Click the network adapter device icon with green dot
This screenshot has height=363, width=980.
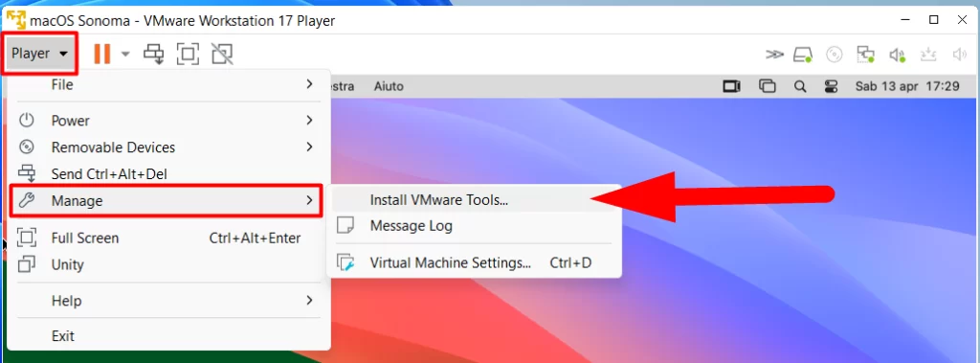coord(865,56)
